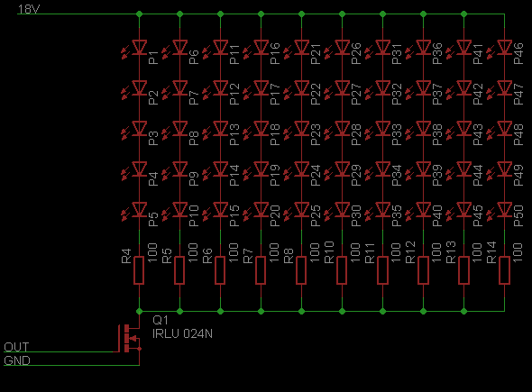Click the resistor symbol R5
This screenshot has height=392, width=532.
pos(179,270)
